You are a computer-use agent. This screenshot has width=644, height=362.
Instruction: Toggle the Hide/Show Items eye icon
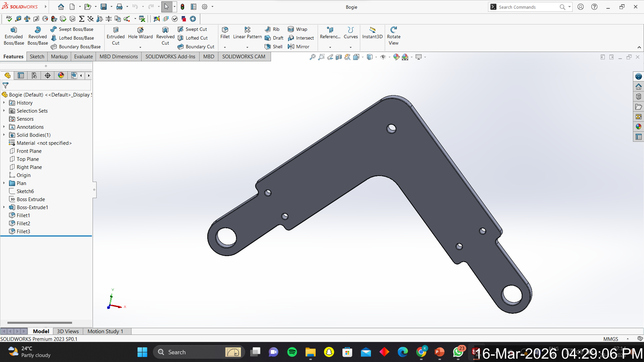coord(383,57)
